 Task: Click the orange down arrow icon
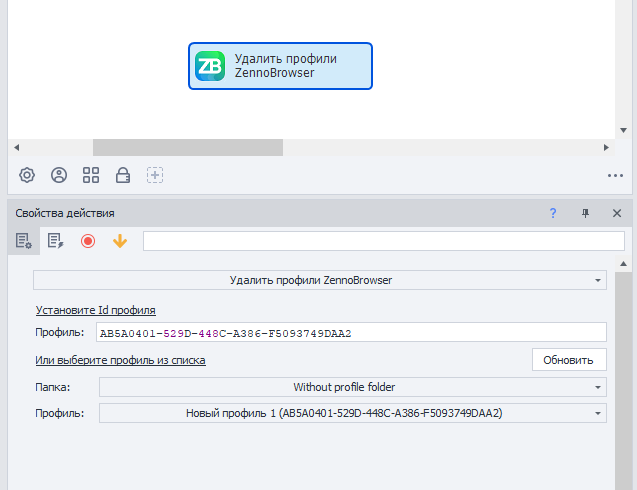[x=120, y=241]
